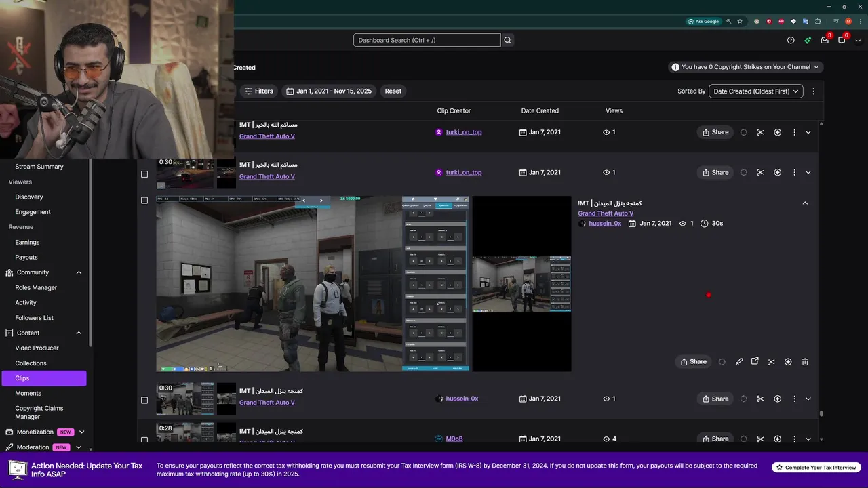Click circled plus icon in M9oB clip row
Image resolution: width=868 pixels, height=488 pixels.
click(778, 439)
